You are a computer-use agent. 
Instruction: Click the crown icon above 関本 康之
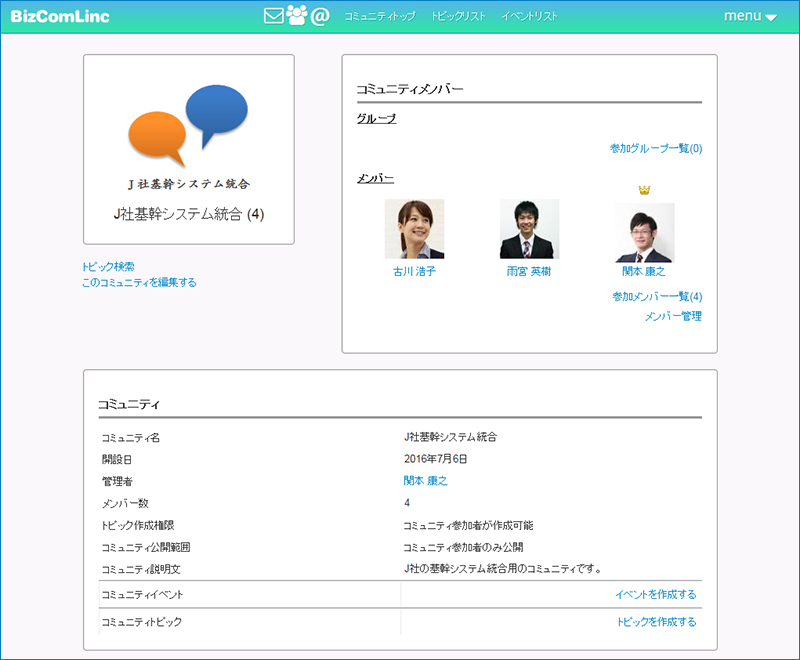(644, 190)
